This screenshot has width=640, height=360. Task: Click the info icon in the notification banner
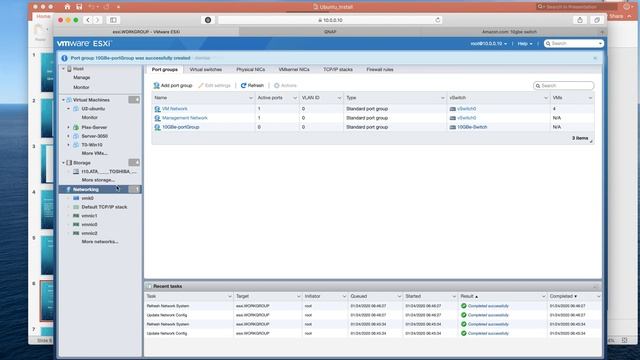point(64,58)
